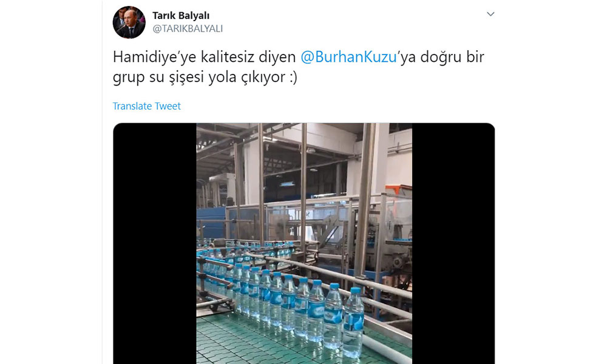This screenshot has height=364, width=607.
Task: Open the tweet options chevron menu
Action: coord(490,15)
